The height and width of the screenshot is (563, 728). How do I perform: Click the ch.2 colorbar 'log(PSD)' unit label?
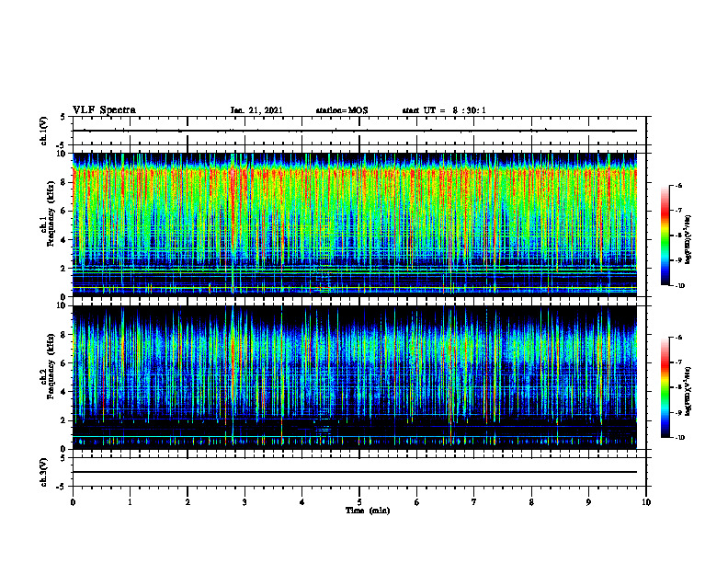coord(688,391)
